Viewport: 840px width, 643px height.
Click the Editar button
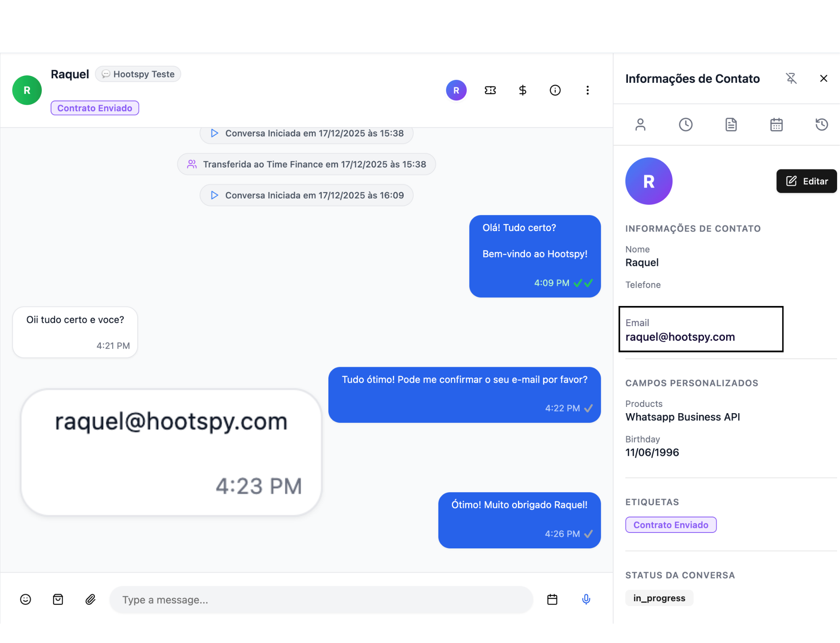point(807,181)
